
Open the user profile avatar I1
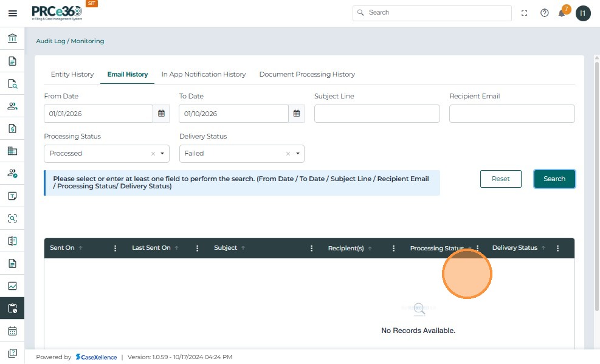point(583,13)
